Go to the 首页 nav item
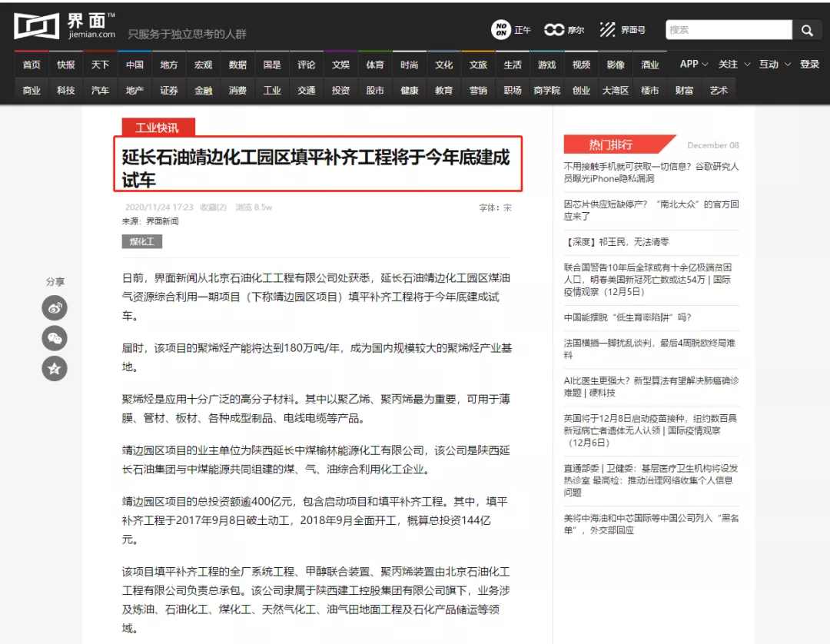This screenshot has height=644, width=830. point(32,65)
